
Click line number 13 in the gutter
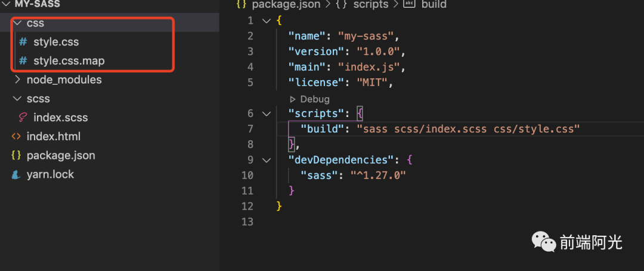[x=247, y=221]
